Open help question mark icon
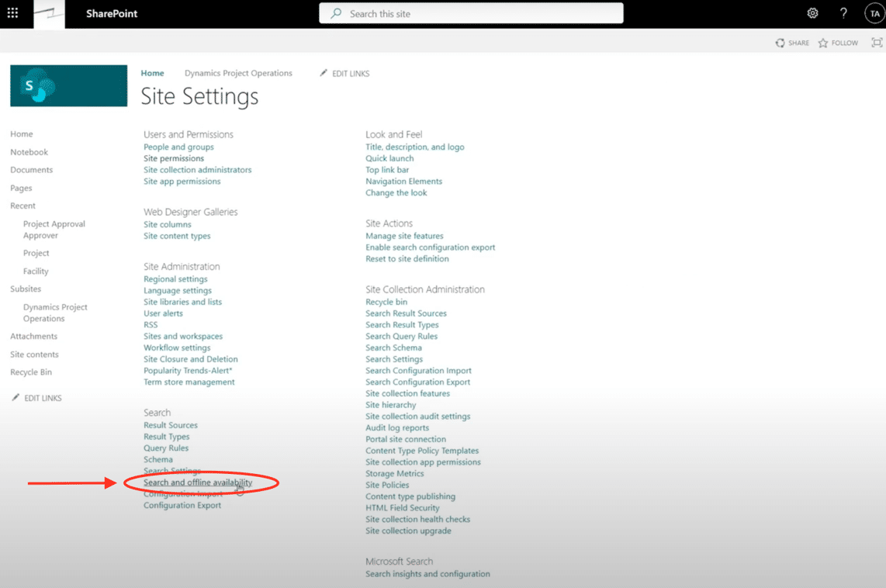The height and width of the screenshot is (588, 886). (843, 13)
